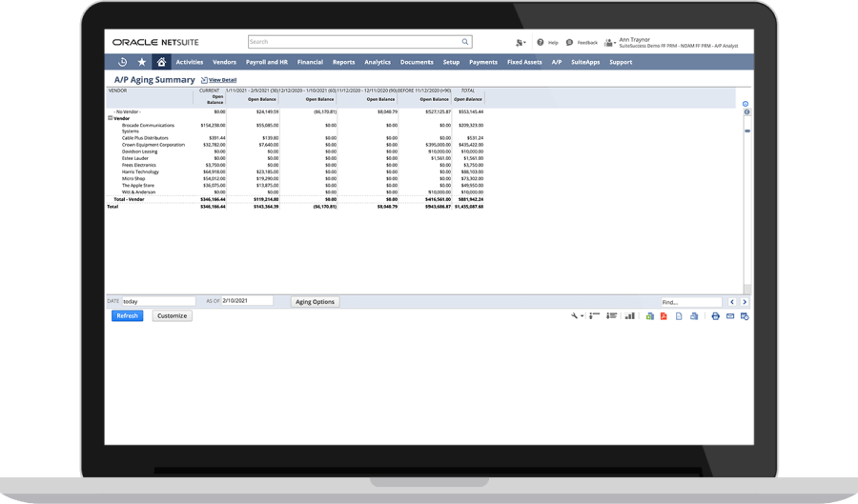Click the Refresh button

click(128, 316)
